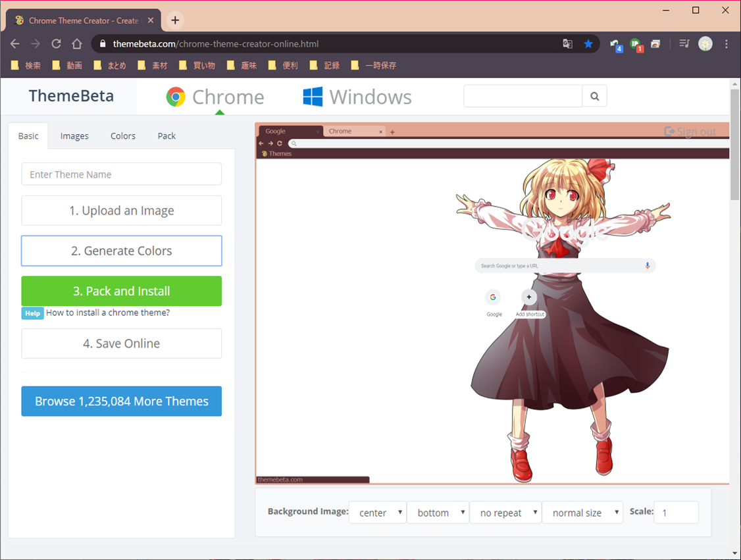This screenshot has width=741, height=560.
Task: Click Browse 1,235,084 More Themes button
Action: 122,401
